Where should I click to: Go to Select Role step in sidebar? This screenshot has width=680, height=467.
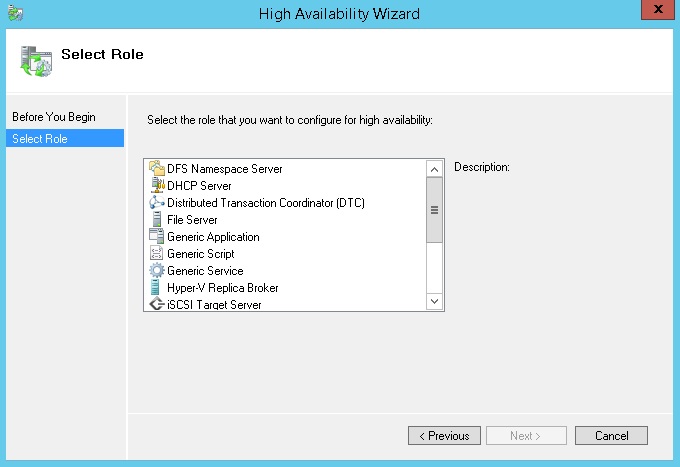coord(65,138)
